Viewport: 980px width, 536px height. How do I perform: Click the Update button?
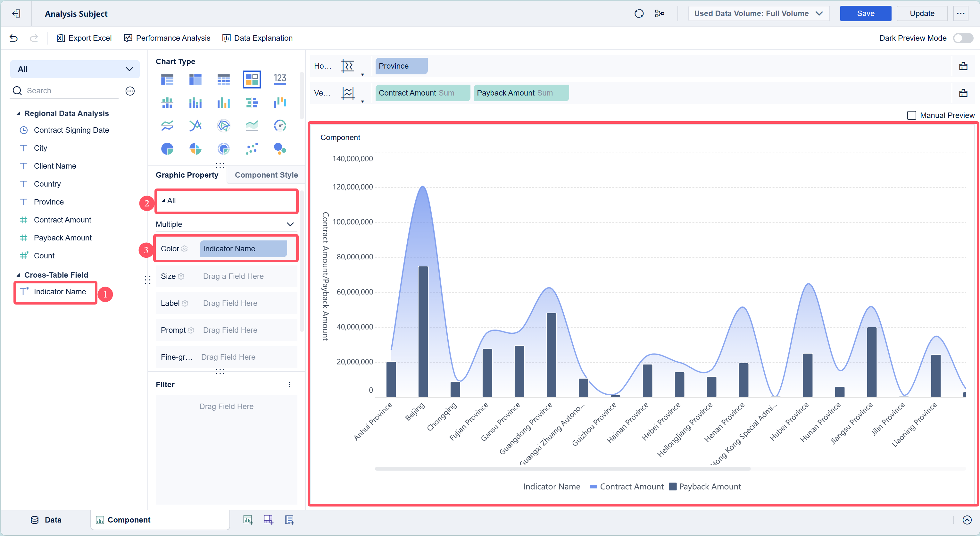(x=922, y=13)
